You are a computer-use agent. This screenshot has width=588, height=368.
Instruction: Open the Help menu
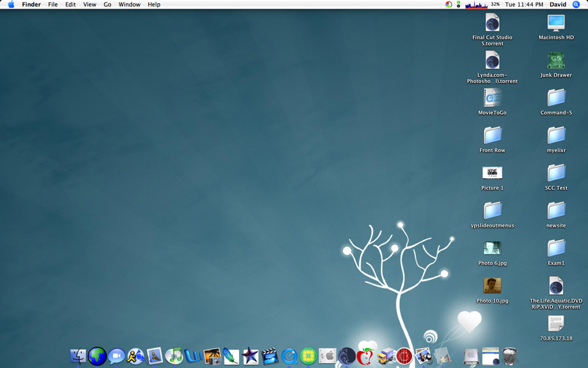click(154, 5)
